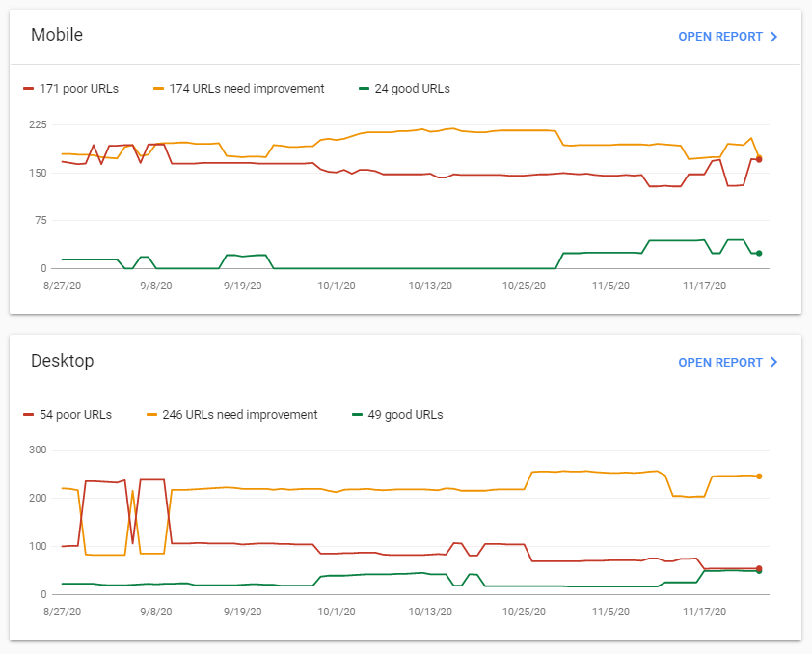Click the orange legend dash for 174 URLs
812x654 pixels.
click(x=158, y=89)
